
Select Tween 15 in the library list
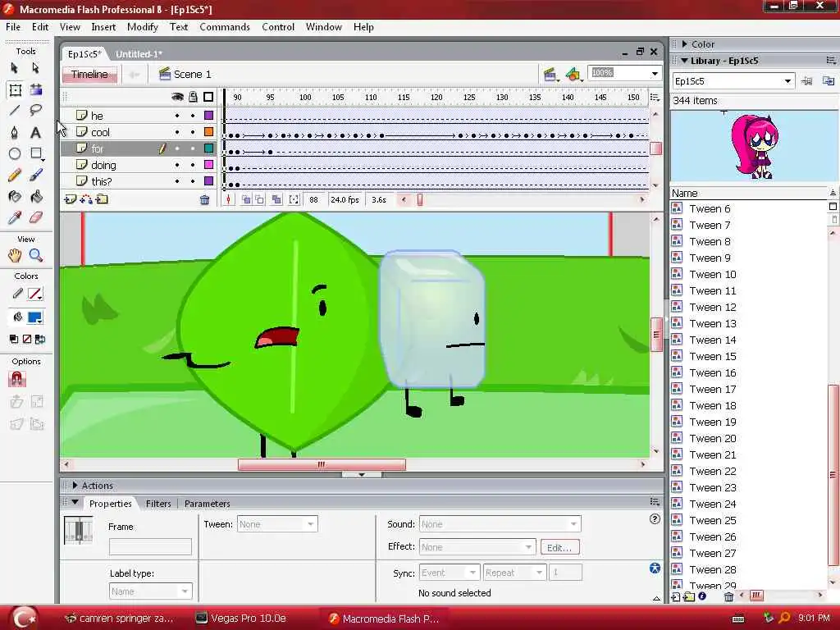click(x=713, y=356)
